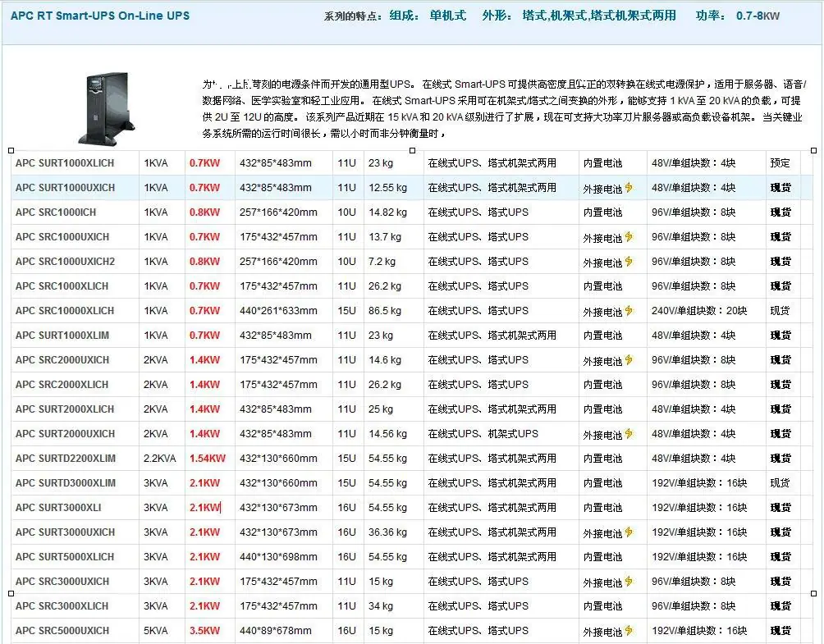Viewport: 824px width, 644px height.
Task: Click lightning icon in the SURT2000UXICH row
Action: (629, 434)
